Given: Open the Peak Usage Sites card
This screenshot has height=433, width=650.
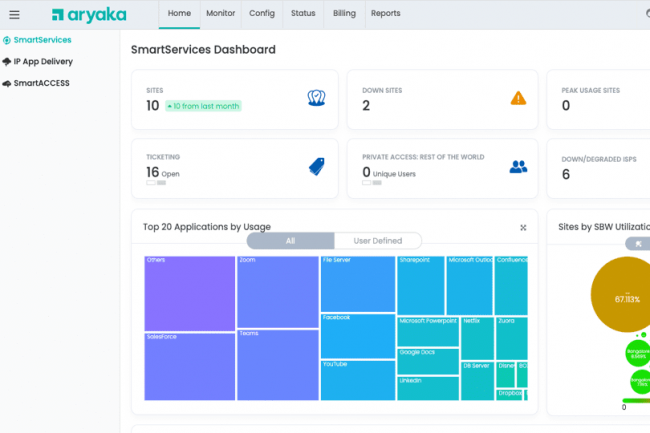Looking at the screenshot, I should coord(598,99).
